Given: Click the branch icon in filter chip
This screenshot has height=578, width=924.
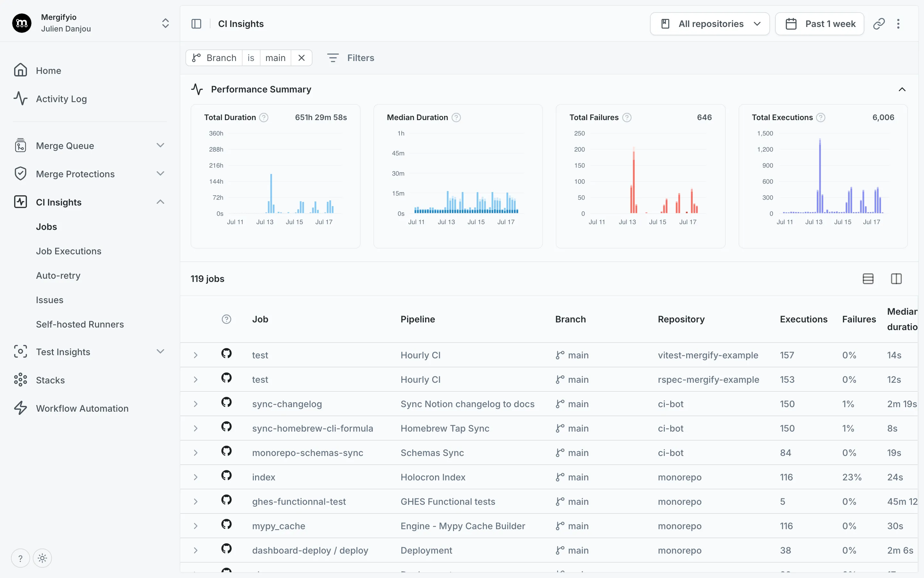Looking at the screenshot, I should pos(196,58).
